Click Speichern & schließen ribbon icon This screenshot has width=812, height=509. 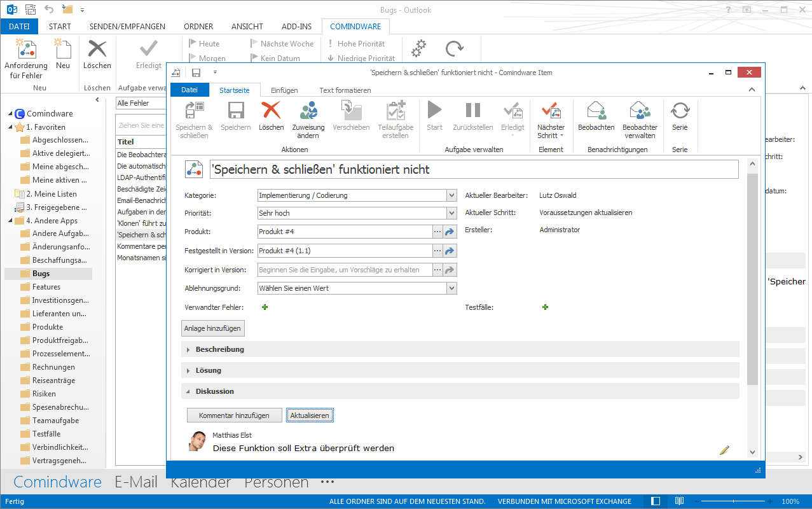[194, 110]
